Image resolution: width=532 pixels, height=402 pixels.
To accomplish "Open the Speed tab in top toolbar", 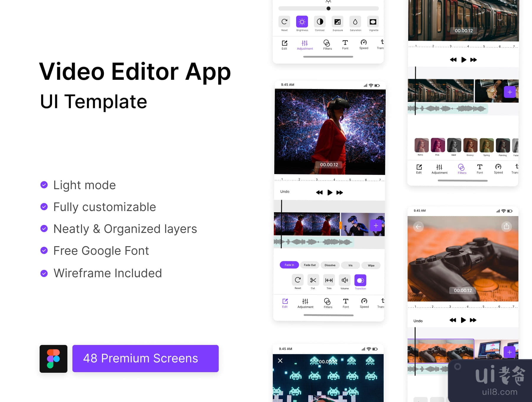I will (364, 44).
